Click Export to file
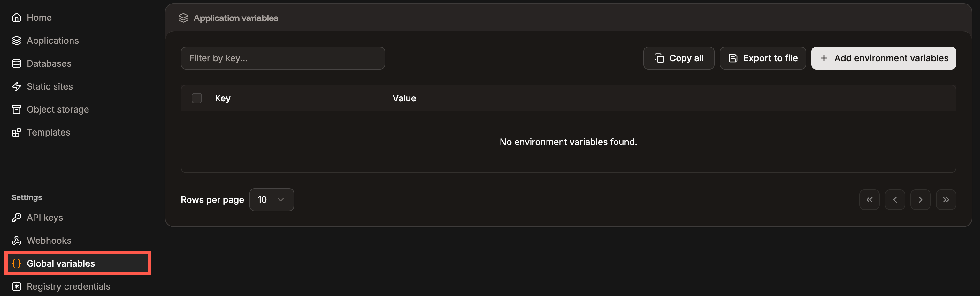This screenshot has width=980, height=296. (762, 58)
